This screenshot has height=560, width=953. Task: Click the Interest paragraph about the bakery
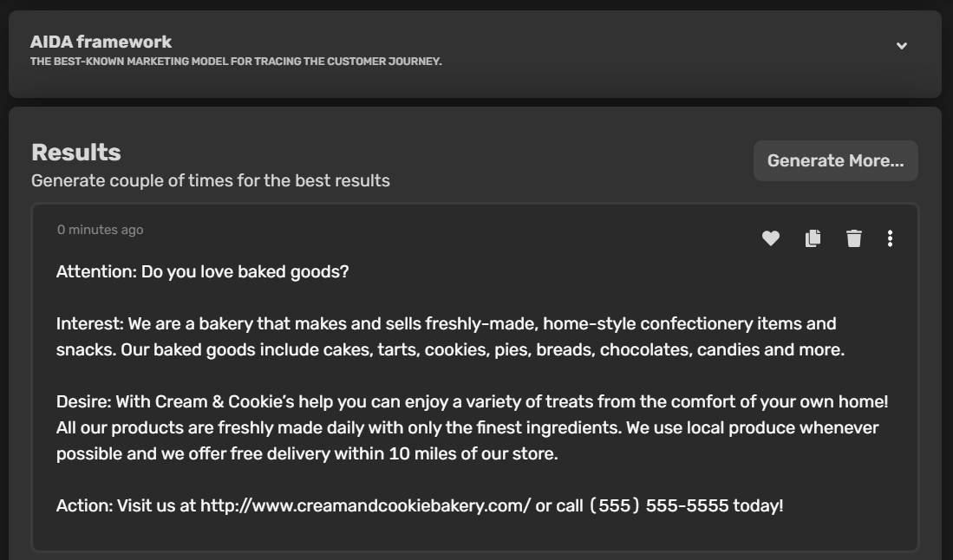450,336
